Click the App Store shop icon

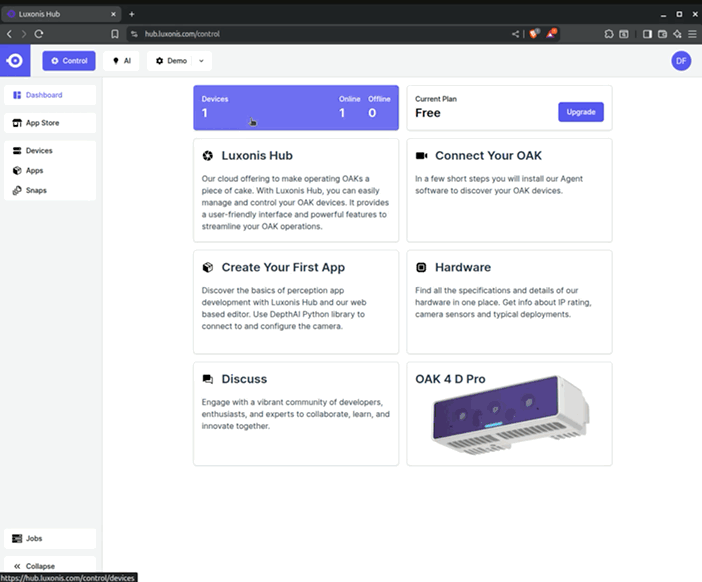click(x=17, y=123)
